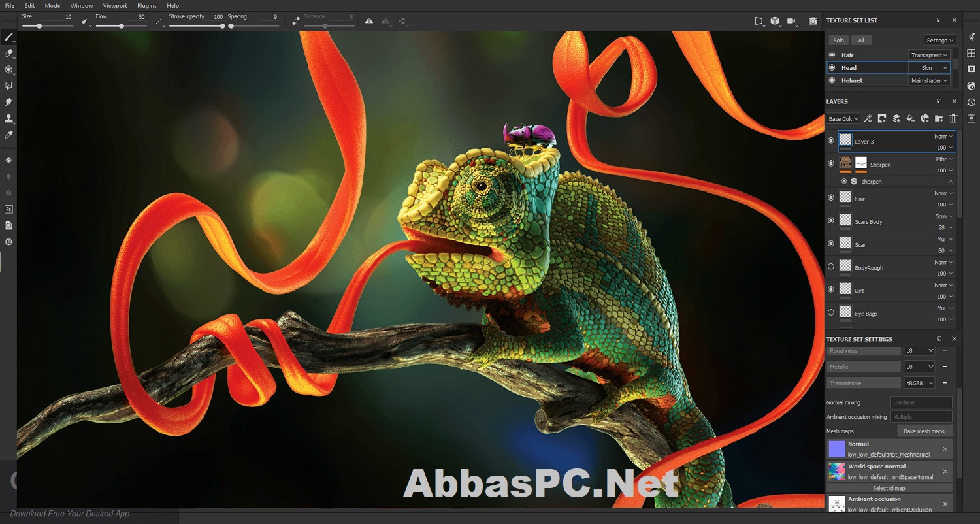The height and width of the screenshot is (524, 980).
Task: Open the Transmissive sRGB8 format dropdown
Action: pyautogui.click(x=919, y=383)
